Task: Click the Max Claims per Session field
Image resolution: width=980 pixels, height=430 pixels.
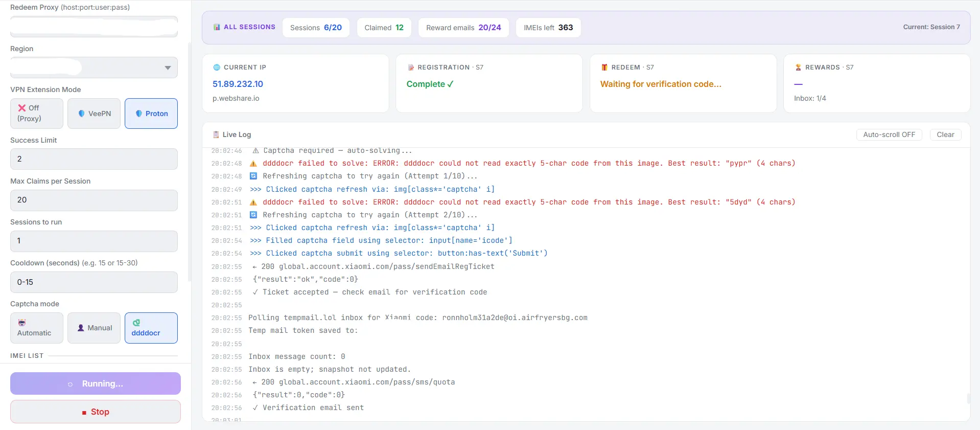Action: coord(94,200)
